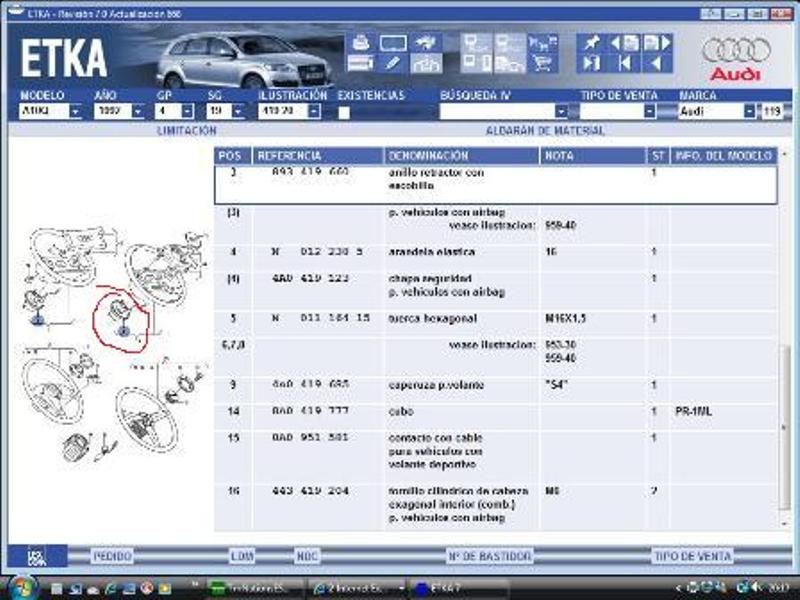Click the volume speaker icon in system tray
The width and height of the screenshot is (800, 600).
(x=757, y=588)
